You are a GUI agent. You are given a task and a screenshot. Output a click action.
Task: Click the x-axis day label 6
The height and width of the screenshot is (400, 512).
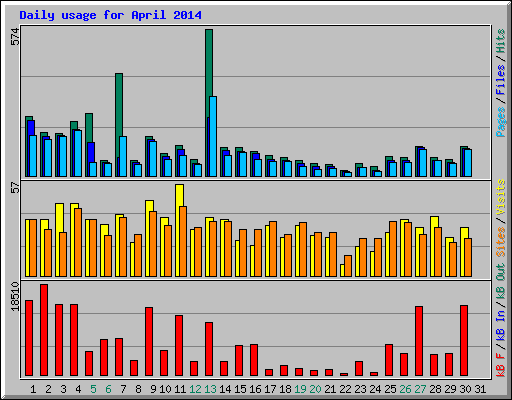(x=108, y=389)
